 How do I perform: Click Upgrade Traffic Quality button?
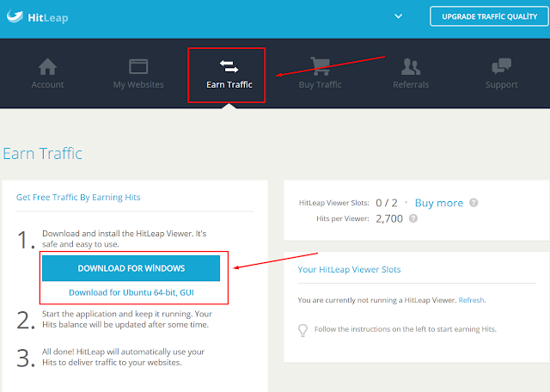[489, 16]
